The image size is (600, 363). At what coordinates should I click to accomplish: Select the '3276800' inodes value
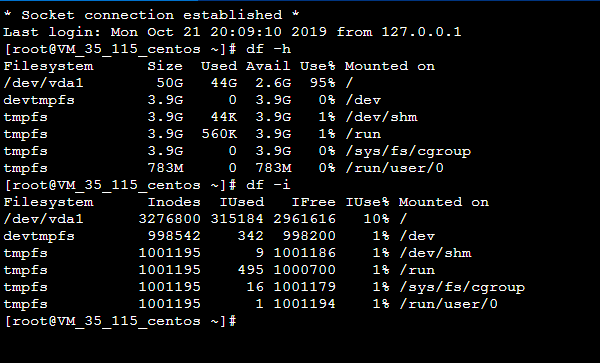pos(170,219)
